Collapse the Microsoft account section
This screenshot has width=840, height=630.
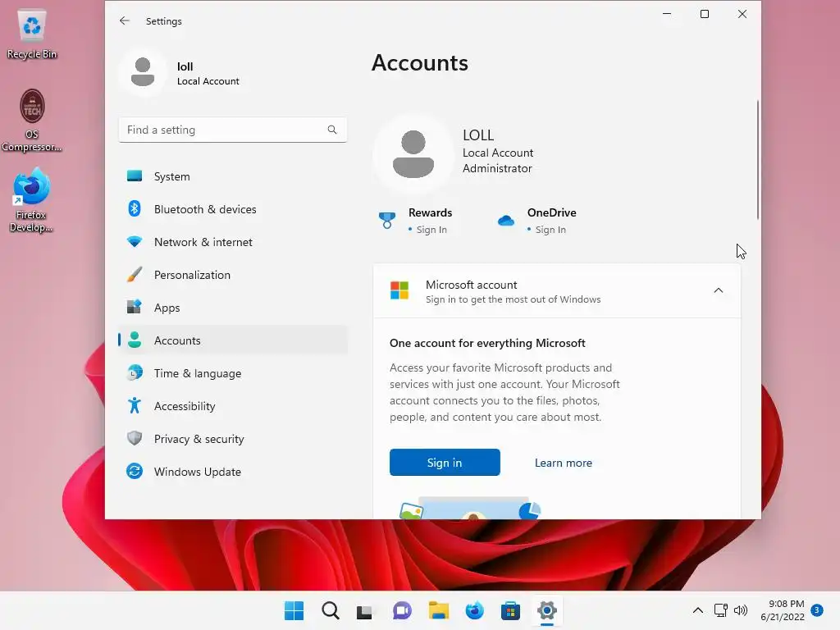(719, 290)
